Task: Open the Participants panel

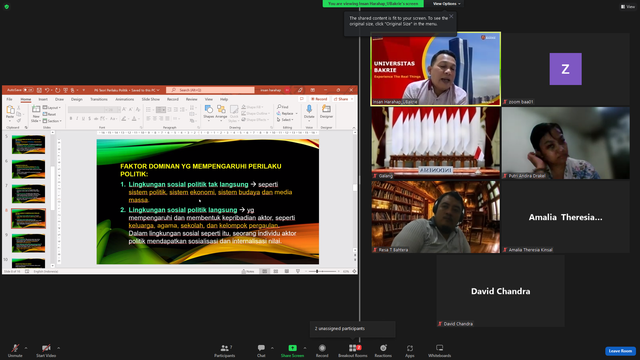Action: tap(224, 350)
